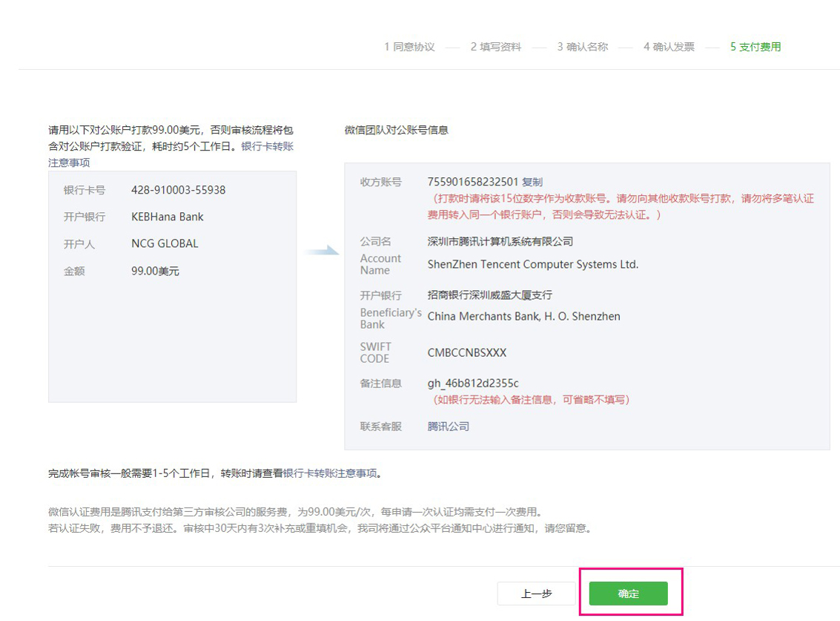
Task: Click the remark code gh_46b812d2355c
Action: [x=473, y=383]
